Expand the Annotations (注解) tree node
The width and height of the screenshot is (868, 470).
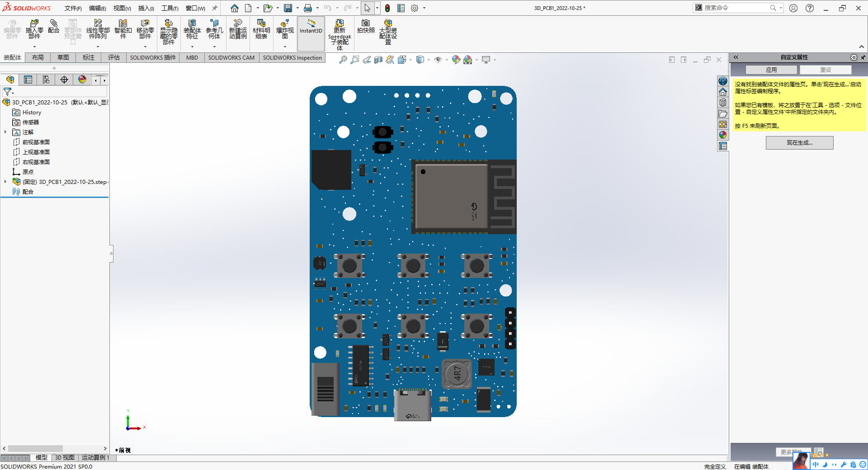click(x=5, y=132)
